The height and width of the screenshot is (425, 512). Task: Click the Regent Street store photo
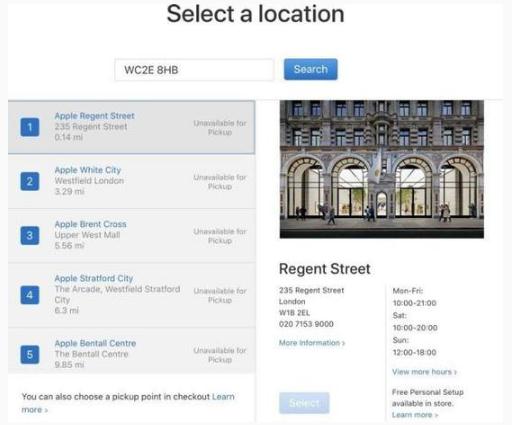click(382, 169)
